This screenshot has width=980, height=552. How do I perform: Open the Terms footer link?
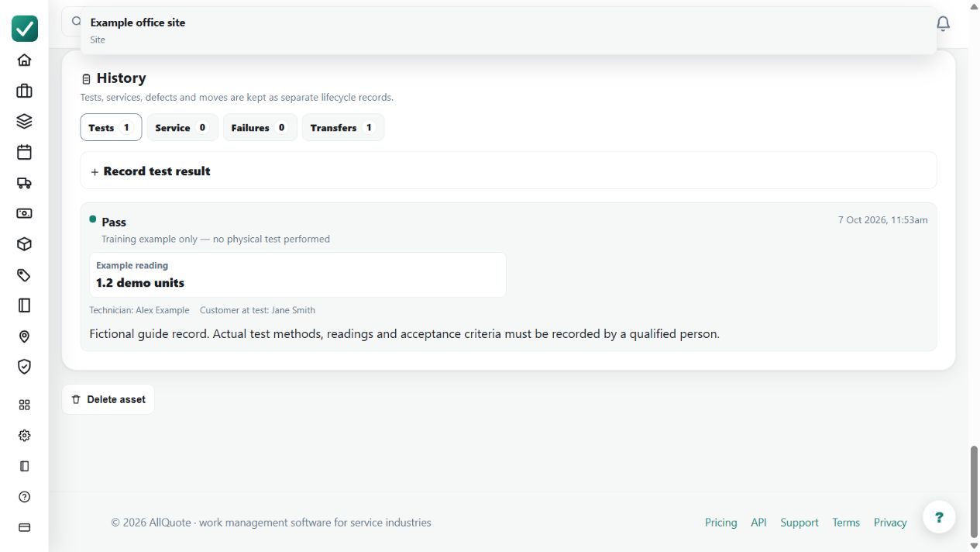click(846, 523)
